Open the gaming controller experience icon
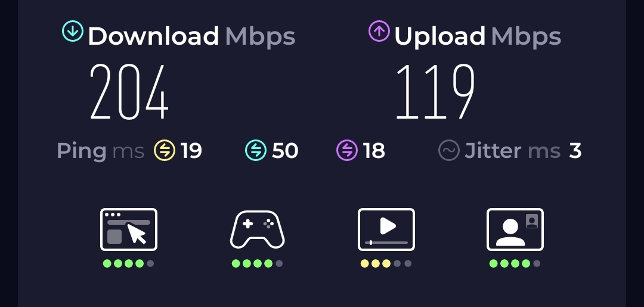Screen dimensions: 644x307 point(257,230)
